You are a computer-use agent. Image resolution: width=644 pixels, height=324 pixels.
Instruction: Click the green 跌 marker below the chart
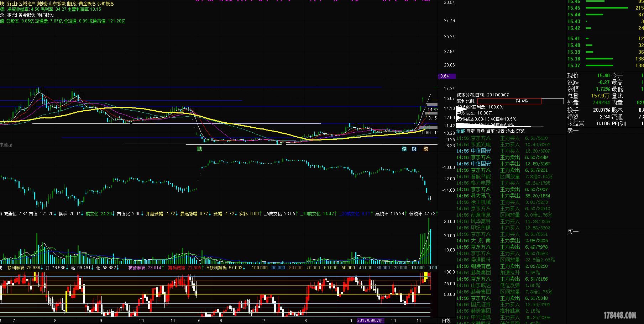click(200, 149)
